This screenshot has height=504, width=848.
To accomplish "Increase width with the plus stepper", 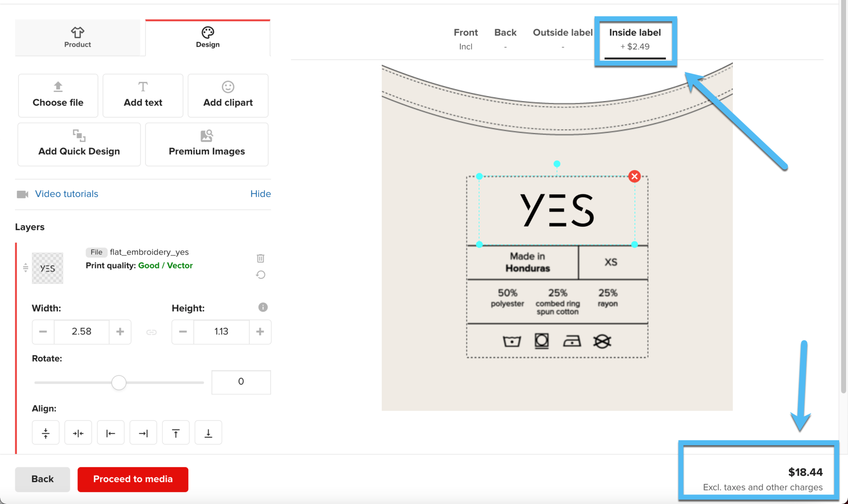I will click(x=120, y=331).
